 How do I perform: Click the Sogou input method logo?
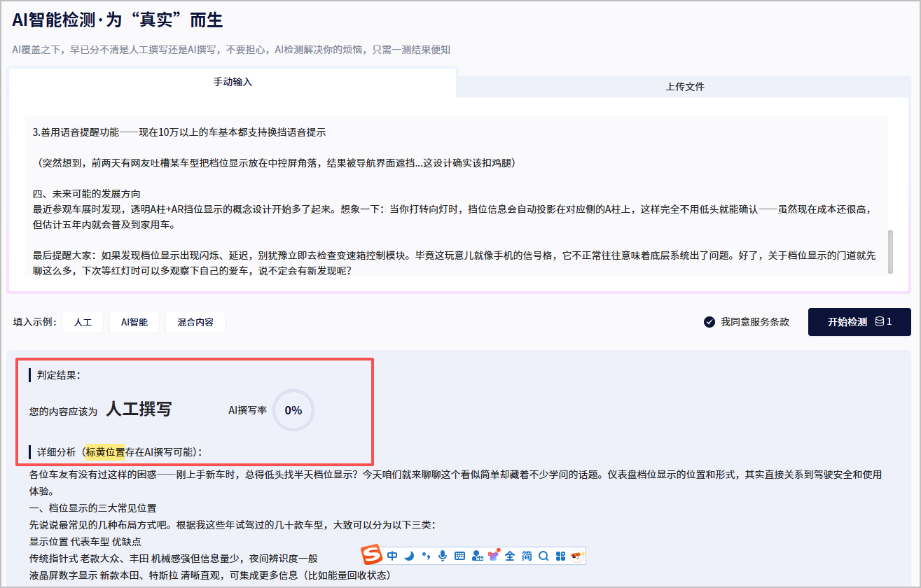coord(372,556)
